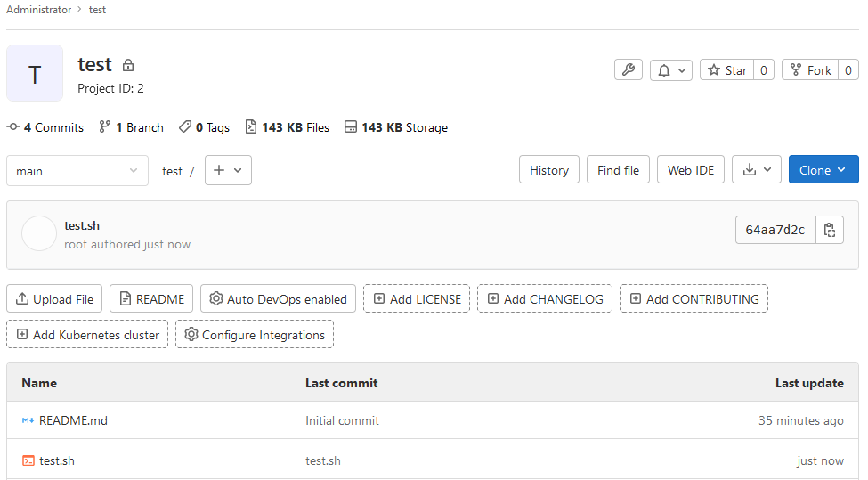Click the notification bell icon
This screenshot has height=480, width=868.
(664, 70)
